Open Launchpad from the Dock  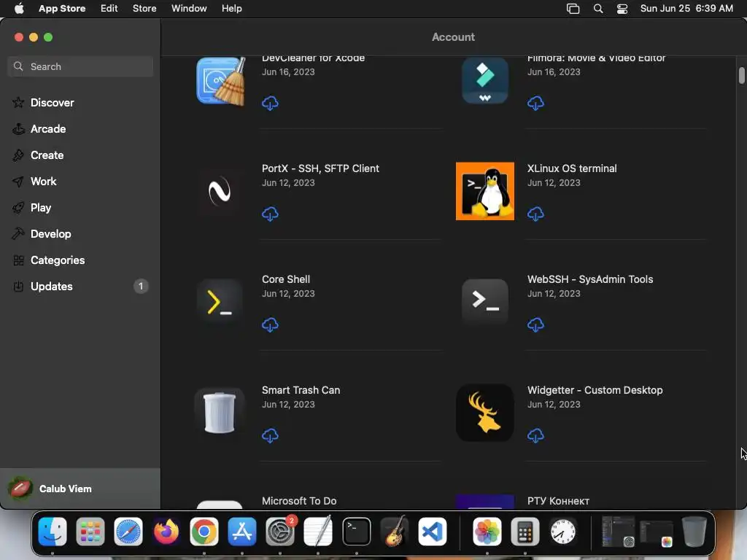point(90,532)
